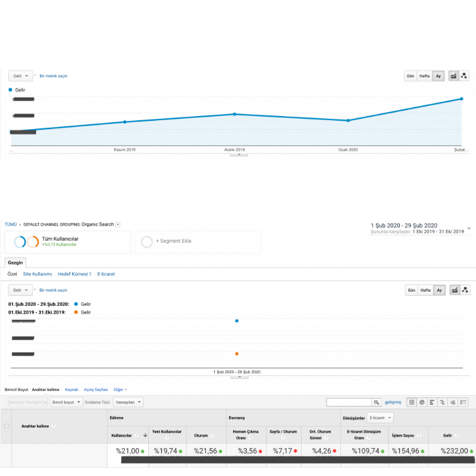Select the Gezgin tab
The image size is (476, 476).
(x=15, y=262)
